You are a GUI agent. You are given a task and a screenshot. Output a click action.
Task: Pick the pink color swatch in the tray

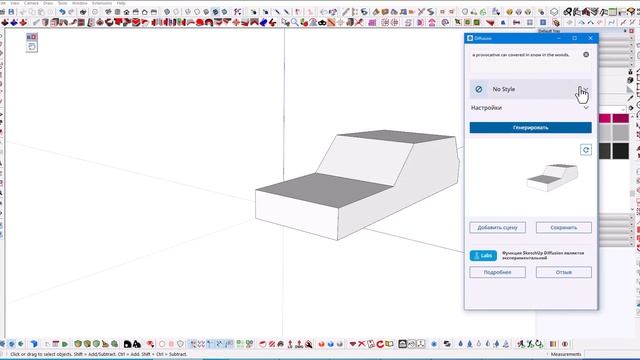click(x=605, y=118)
